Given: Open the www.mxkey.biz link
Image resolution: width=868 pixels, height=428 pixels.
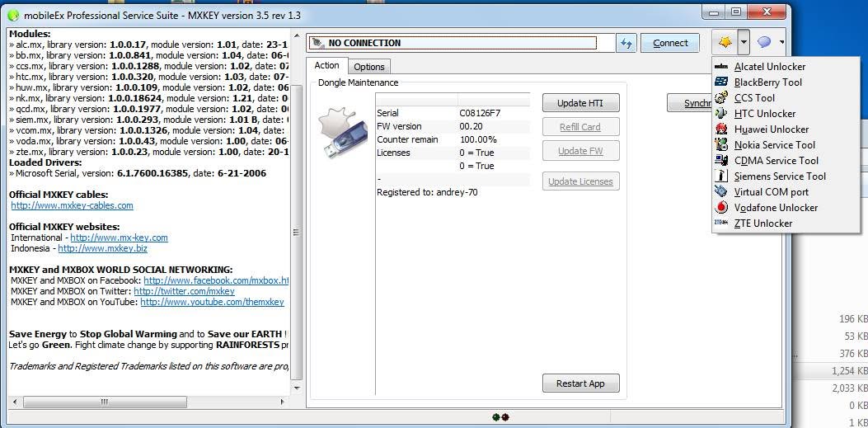Looking at the screenshot, I should [x=103, y=248].
